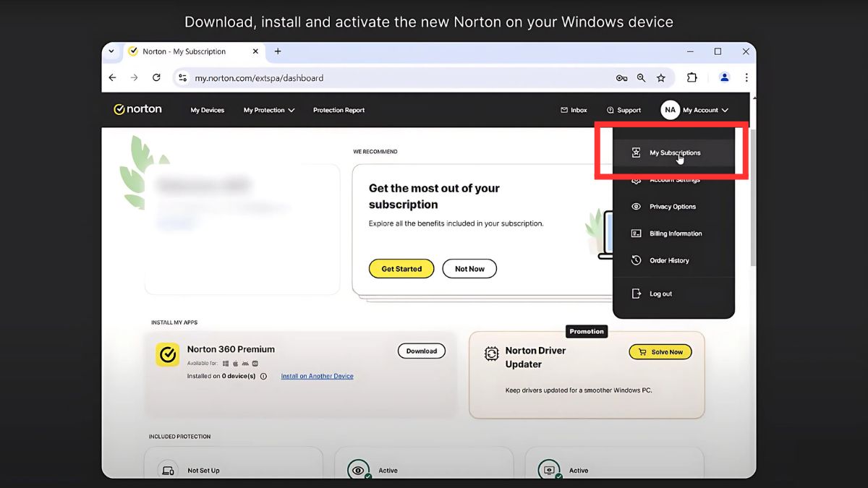Image resolution: width=868 pixels, height=488 pixels.
Task: Bookmark this page with the star icon
Action: pyautogui.click(x=660, y=78)
